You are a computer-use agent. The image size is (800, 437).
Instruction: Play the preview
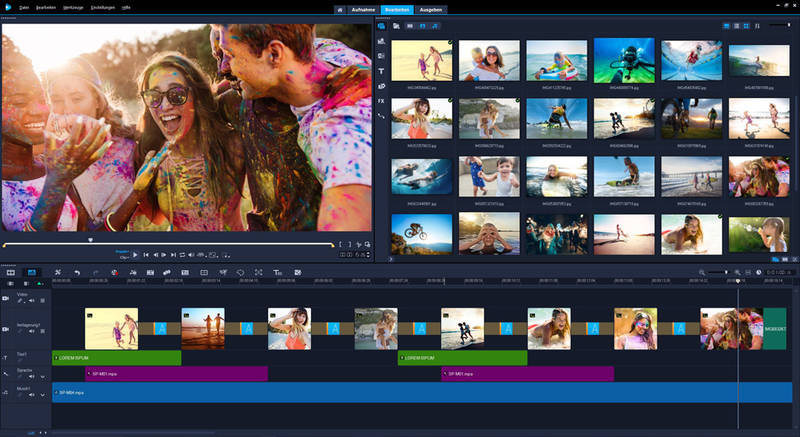pyautogui.click(x=135, y=255)
